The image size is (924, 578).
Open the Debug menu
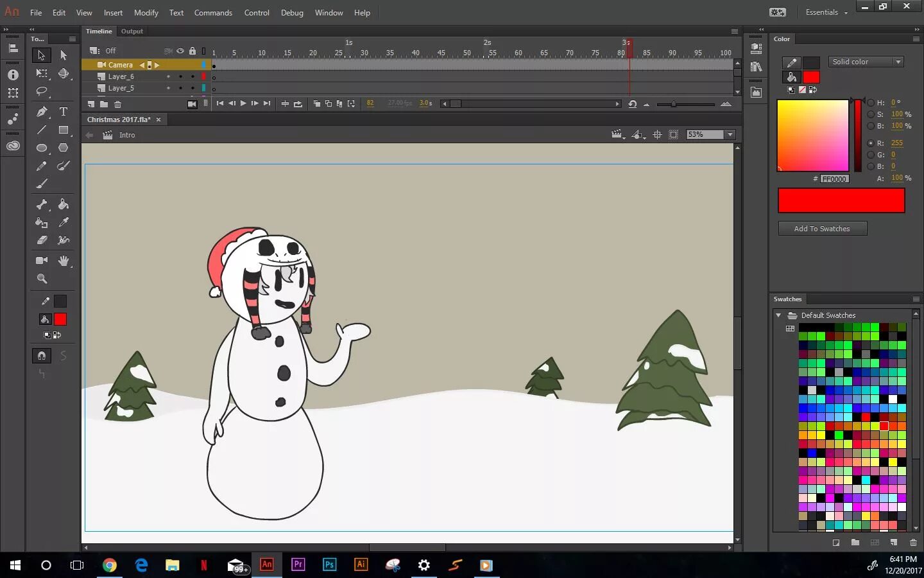[x=292, y=12]
